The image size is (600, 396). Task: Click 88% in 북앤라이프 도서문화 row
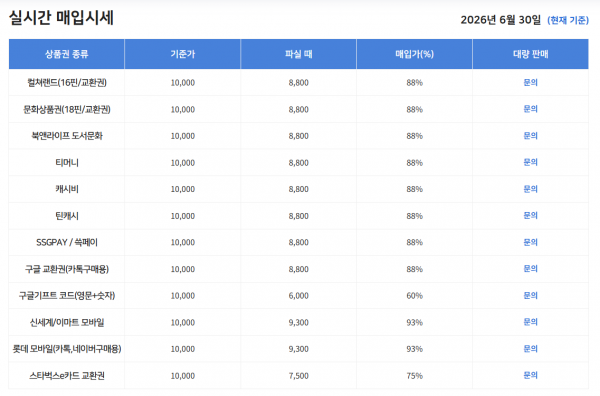tap(414, 136)
